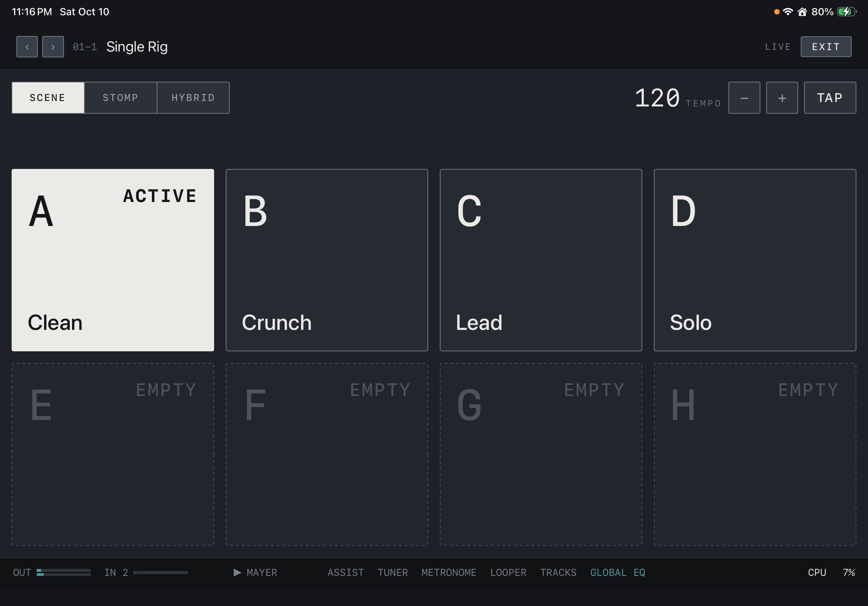Click the Exit live mode button
Image resolution: width=868 pixels, height=606 pixels.
pyautogui.click(x=826, y=47)
